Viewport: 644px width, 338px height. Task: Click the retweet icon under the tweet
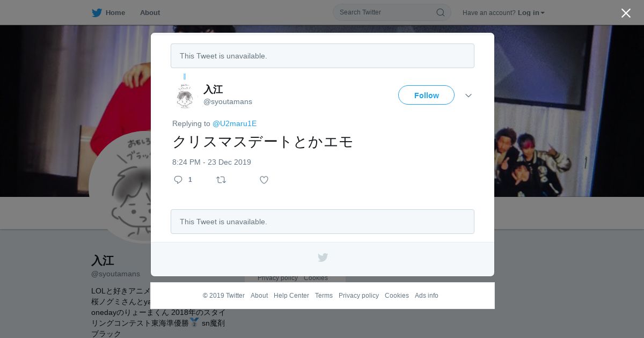(221, 180)
